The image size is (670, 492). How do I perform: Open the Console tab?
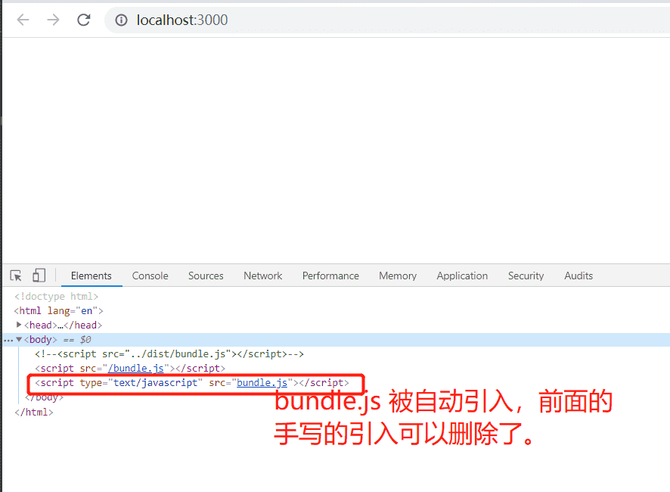pos(150,276)
